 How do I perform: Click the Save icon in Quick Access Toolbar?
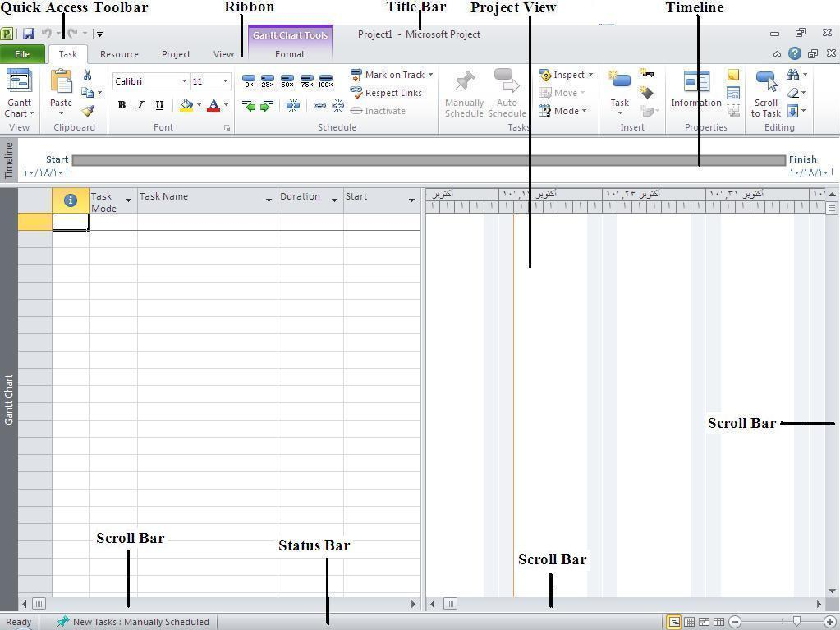29,34
